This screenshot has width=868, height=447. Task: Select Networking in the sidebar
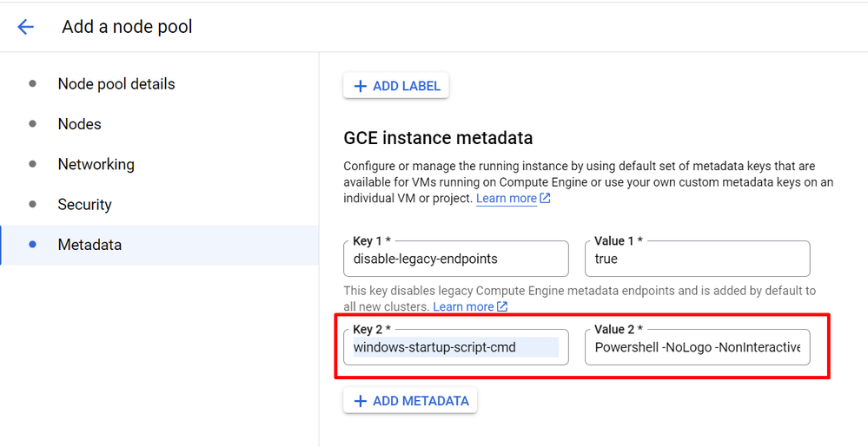point(96,165)
